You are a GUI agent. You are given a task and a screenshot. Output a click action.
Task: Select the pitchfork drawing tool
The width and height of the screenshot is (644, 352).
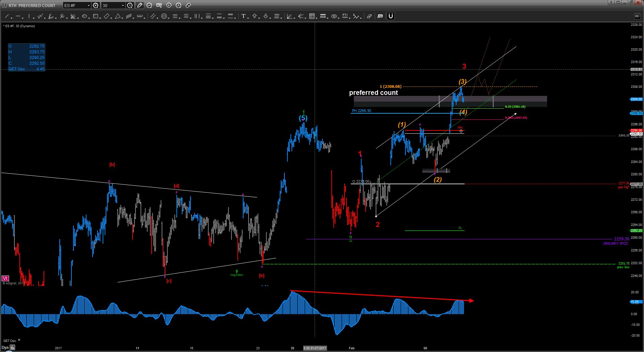point(62,16)
